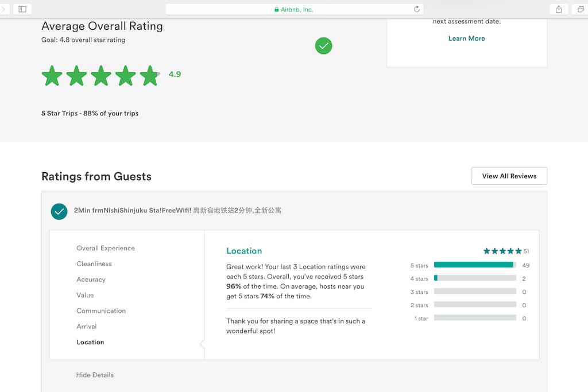
Task: Click the 5 Star Trips 88% text
Action: pos(90,113)
